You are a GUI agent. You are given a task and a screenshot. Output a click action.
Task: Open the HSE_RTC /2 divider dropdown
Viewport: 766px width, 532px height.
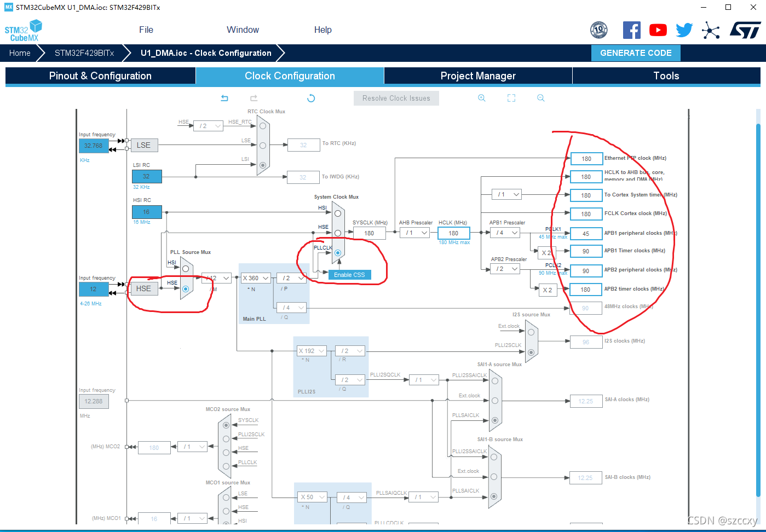point(209,126)
